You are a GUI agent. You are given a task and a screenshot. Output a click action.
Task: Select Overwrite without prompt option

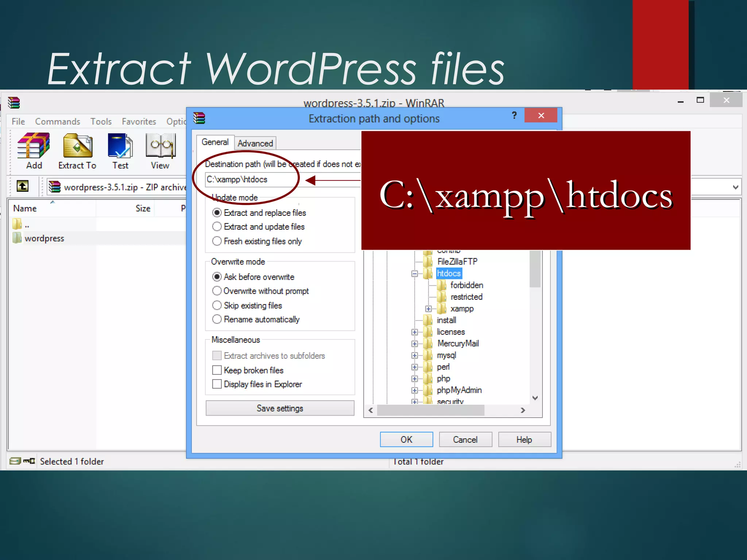[x=217, y=291]
